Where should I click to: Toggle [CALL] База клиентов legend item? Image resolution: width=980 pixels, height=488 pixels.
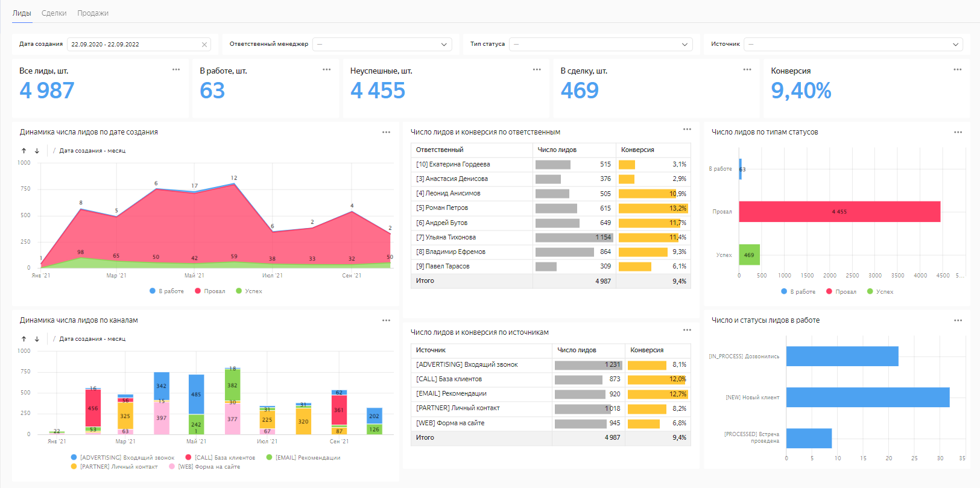pyautogui.click(x=220, y=458)
